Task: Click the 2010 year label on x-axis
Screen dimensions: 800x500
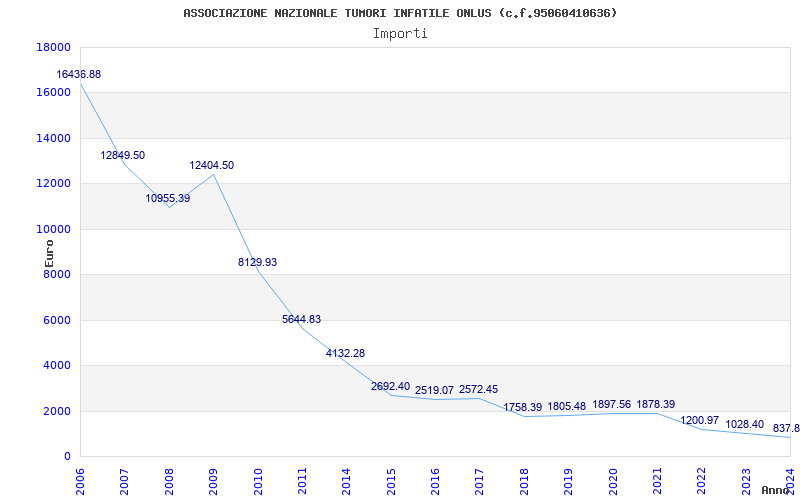Action: point(258,481)
